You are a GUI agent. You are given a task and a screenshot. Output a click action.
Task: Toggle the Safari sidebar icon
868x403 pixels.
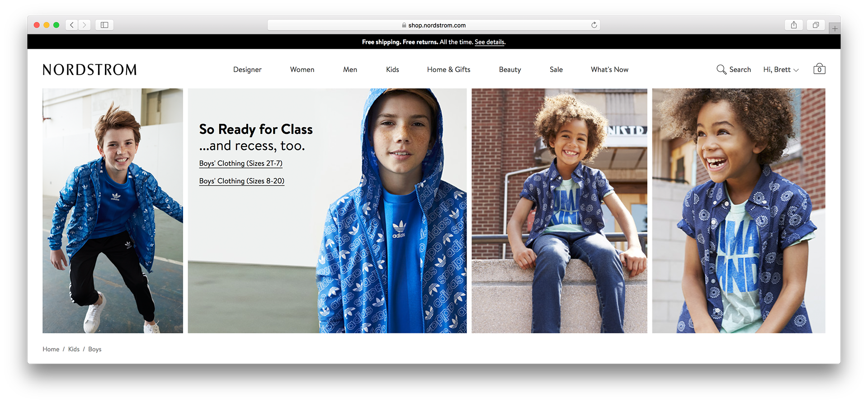point(104,25)
